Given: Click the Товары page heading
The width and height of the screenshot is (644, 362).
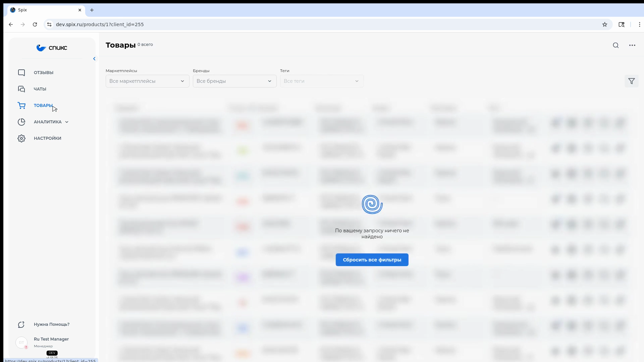Looking at the screenshot, I should (x=121, y=45).
